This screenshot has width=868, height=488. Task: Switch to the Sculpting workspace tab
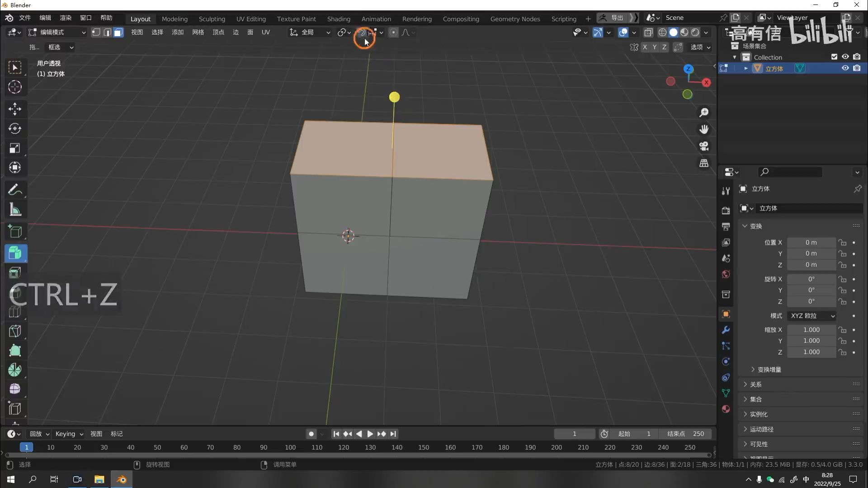tap(212, 19)
